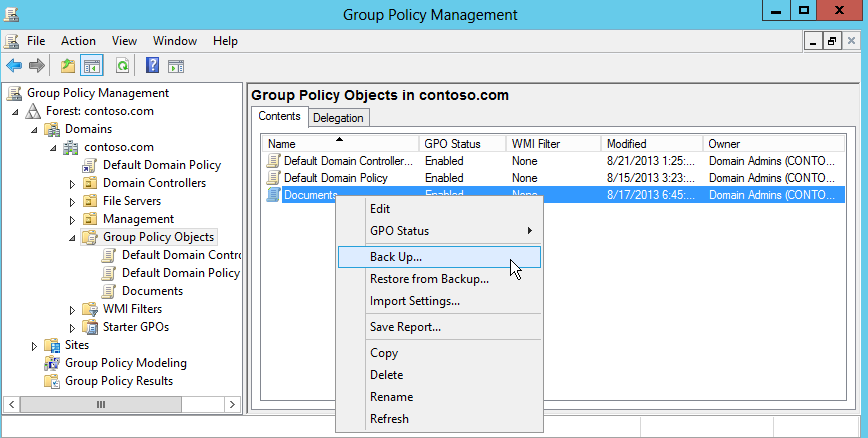Click the Group Policy Modeling icon
Screen dimensions: 868x438
[52, 363]
